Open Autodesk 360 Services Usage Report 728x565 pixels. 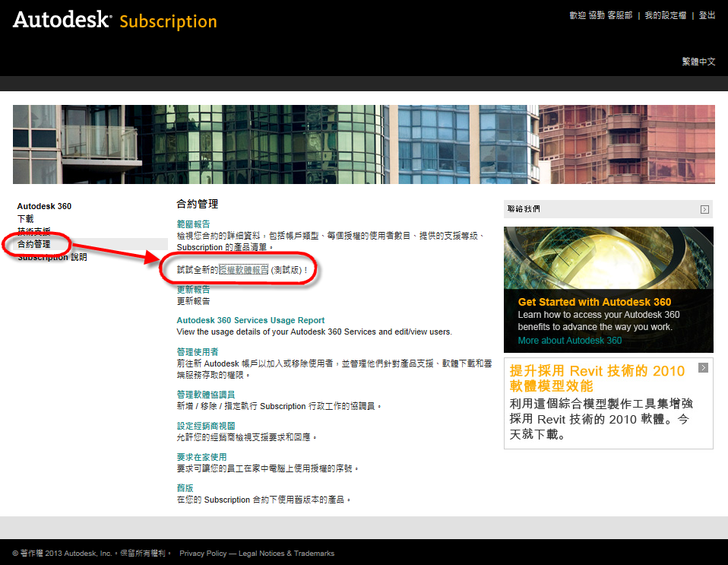pyautogui.click(x=250, y=320)
